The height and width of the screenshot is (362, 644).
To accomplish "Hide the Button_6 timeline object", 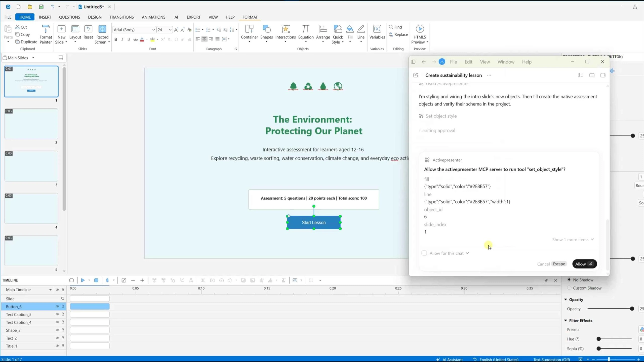I will click(x=57, y=306).
